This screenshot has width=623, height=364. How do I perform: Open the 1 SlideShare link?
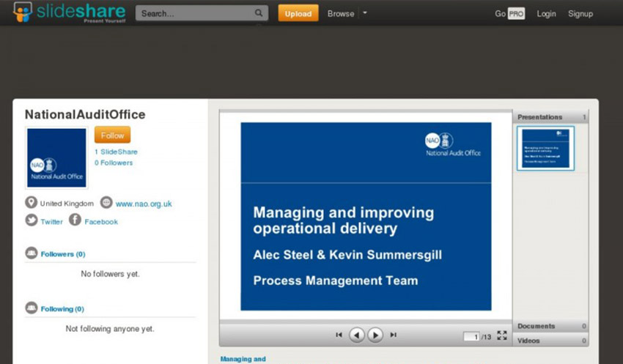116,152
